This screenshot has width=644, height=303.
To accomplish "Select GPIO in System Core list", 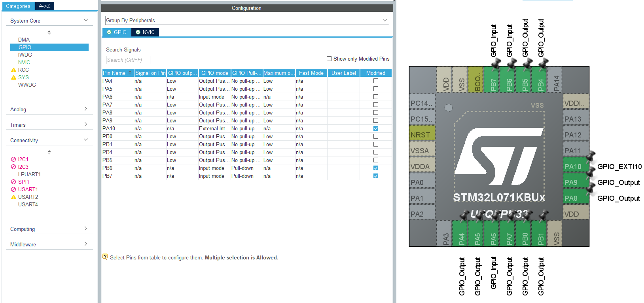I will pyautogui.click(x=49, y=47).
